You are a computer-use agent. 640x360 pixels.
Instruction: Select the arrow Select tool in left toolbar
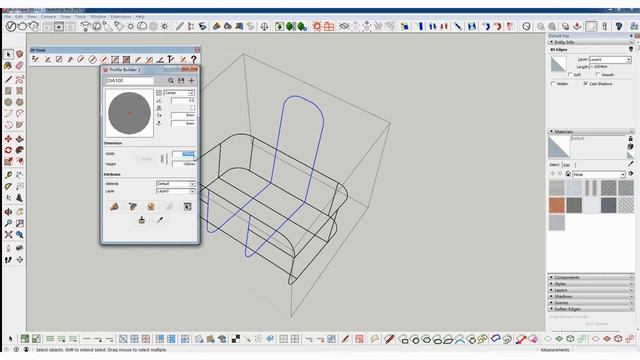pyautogui.click(x=8, y=54)
